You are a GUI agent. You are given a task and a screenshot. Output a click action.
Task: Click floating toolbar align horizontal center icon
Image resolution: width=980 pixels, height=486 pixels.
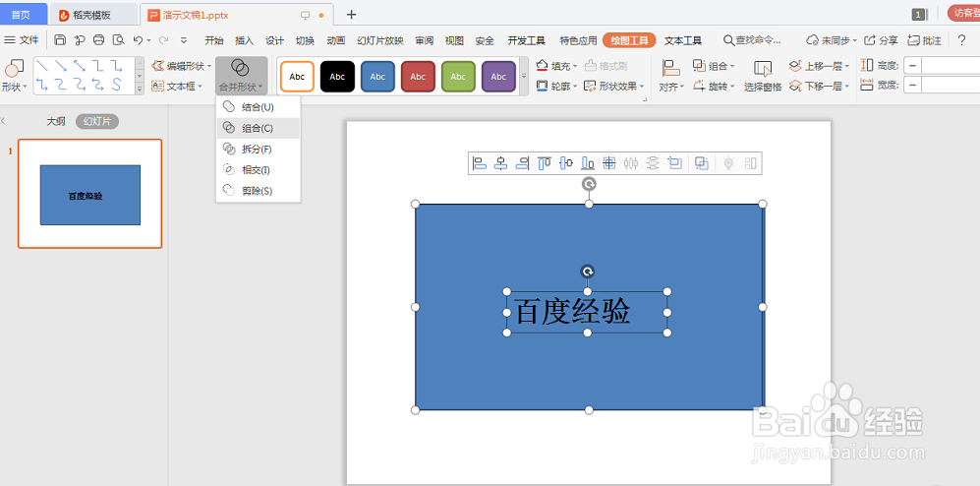click(x=500, y=163)
